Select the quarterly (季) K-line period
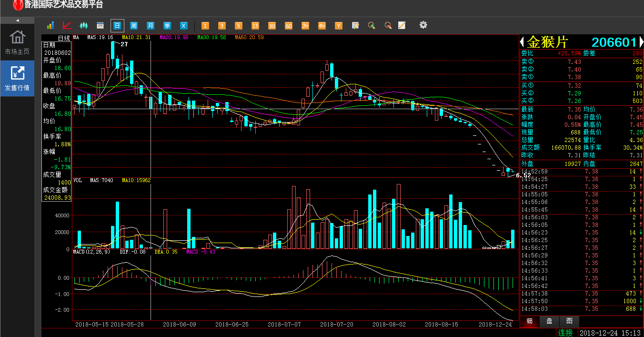Screen dimensions: 644x337 tap(167, 25)
